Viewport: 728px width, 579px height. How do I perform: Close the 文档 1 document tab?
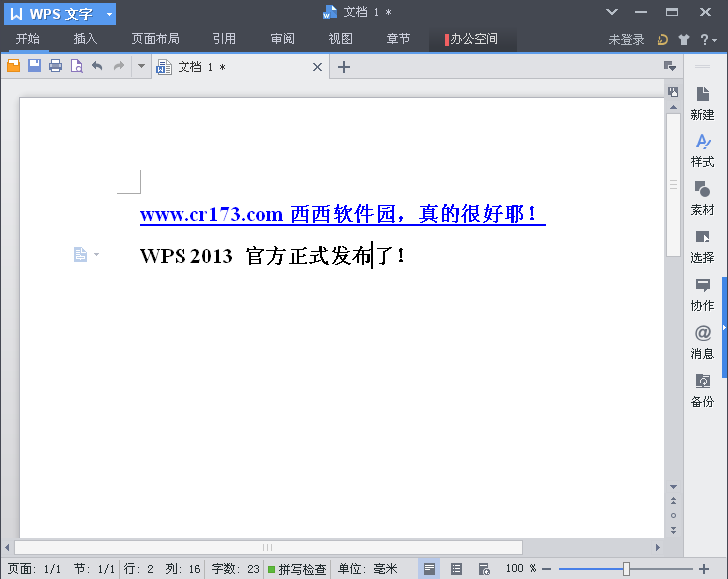pos(317,67)
